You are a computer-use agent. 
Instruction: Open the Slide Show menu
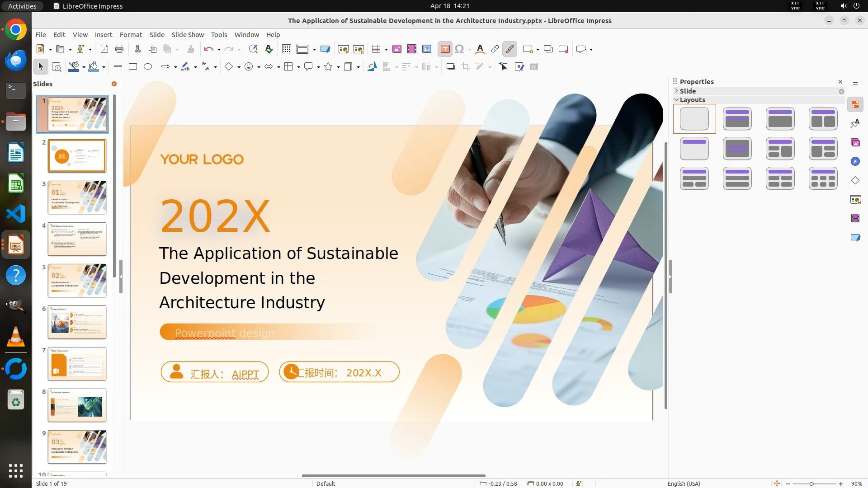click(x=188, y=35)
